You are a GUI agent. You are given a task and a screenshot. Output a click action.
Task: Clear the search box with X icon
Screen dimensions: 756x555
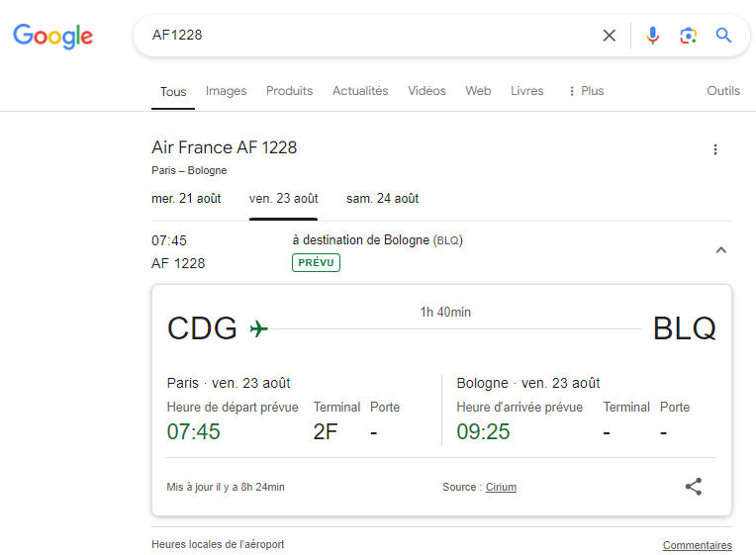click(x=610, y=36)
